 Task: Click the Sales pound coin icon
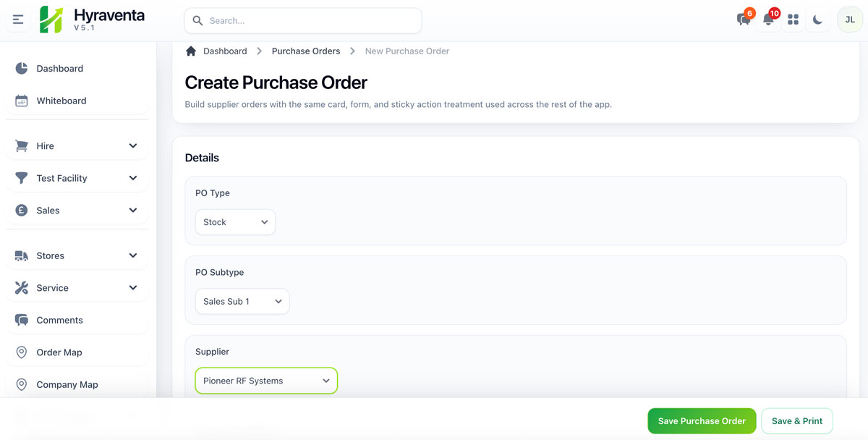(22, 211)
